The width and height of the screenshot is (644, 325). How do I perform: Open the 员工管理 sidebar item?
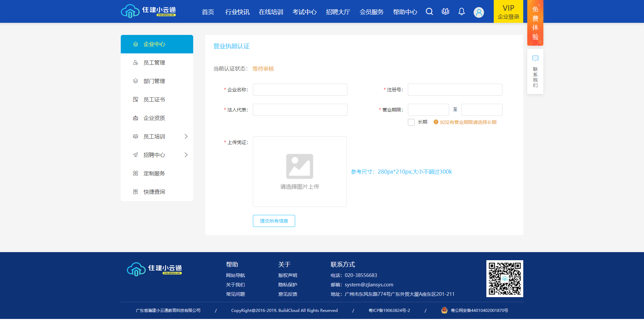tap(154, 63)
